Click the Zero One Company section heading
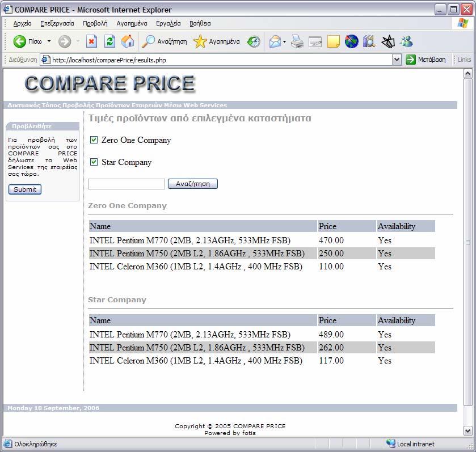 click(x=128, y=206)
